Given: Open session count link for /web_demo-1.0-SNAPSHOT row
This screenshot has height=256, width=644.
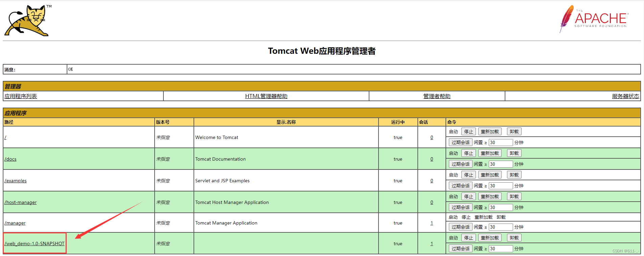Looking at the screenshot, I should pyautogui.click(x=432, y=243).
